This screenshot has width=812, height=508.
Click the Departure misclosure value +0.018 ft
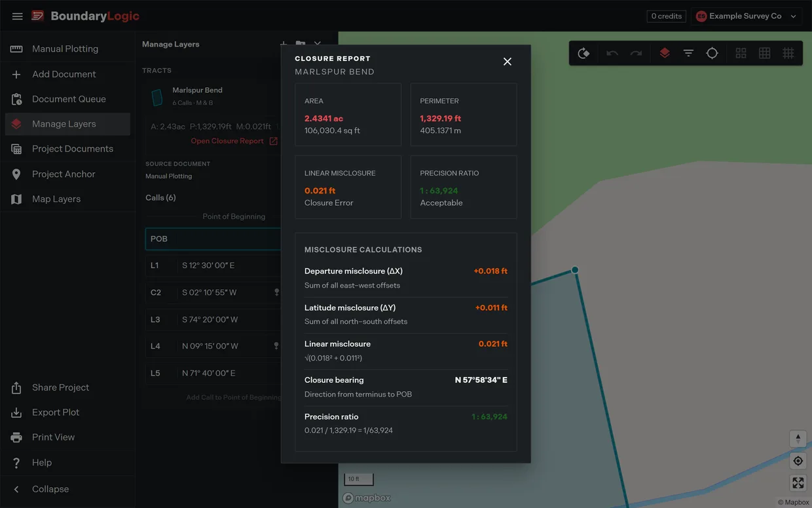click(490, 271)
